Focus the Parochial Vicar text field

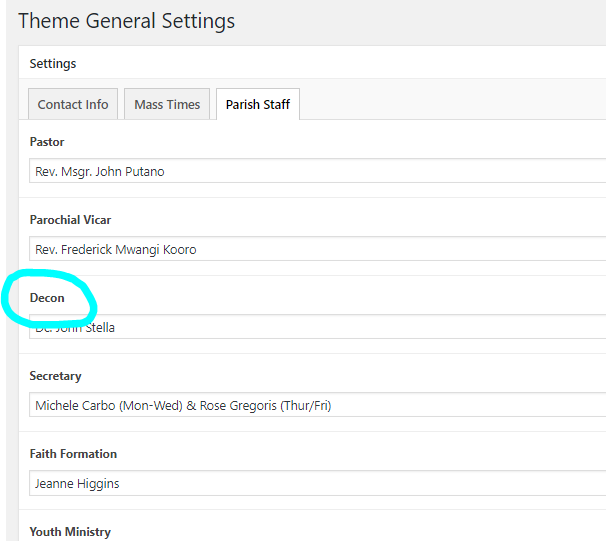(x=318, y=249)
